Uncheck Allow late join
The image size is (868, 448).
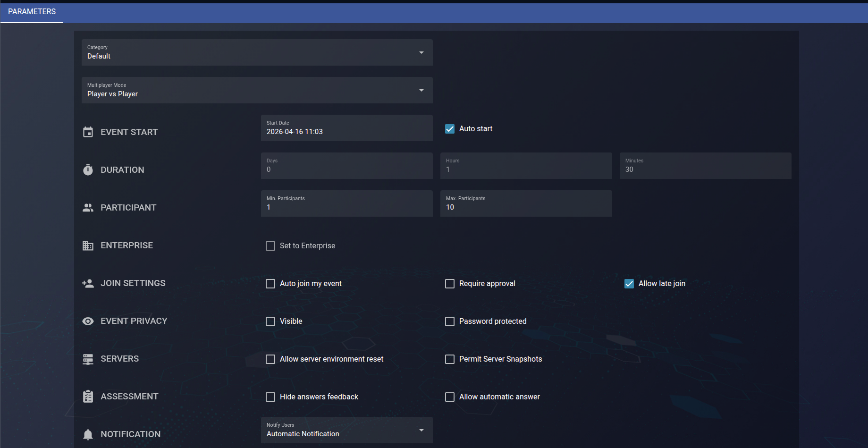629,284
